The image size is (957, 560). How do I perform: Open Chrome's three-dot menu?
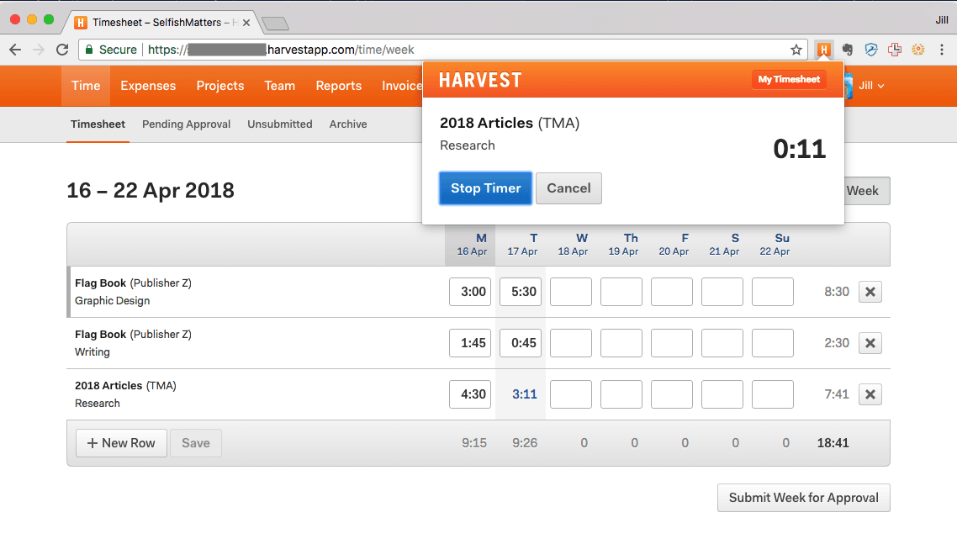coord(942,50)
